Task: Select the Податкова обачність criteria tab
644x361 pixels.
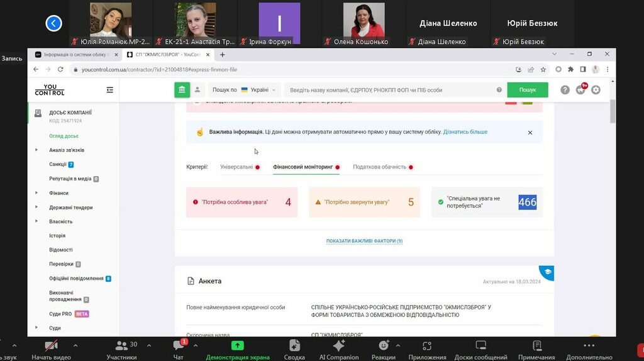Action: 379,167
